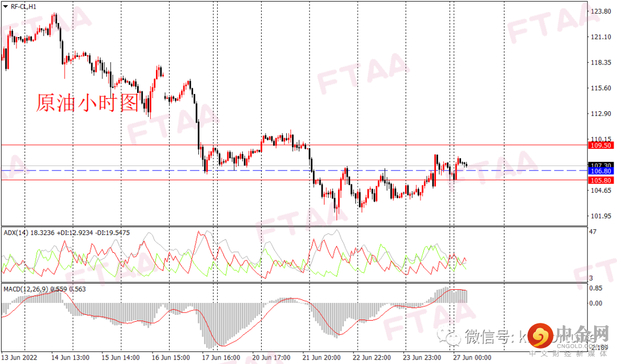Click the 14 Jun 13:00 time label

point(70,358)
